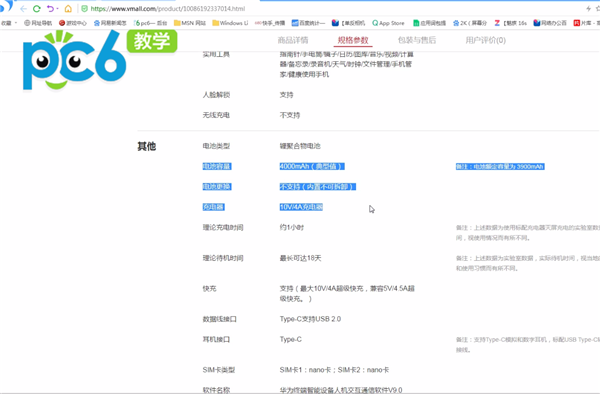Click the 软件名称 label

216,390
